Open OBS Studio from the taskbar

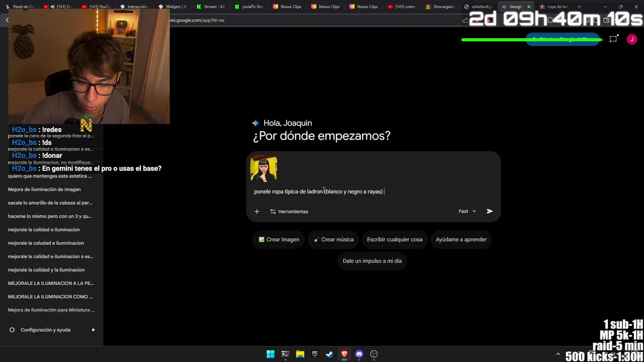(374, 354)
